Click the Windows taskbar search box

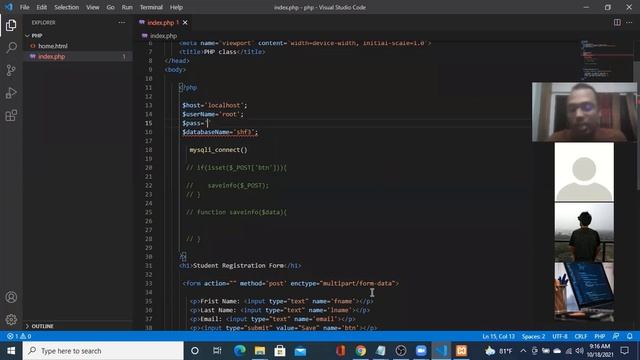(103, 351)
